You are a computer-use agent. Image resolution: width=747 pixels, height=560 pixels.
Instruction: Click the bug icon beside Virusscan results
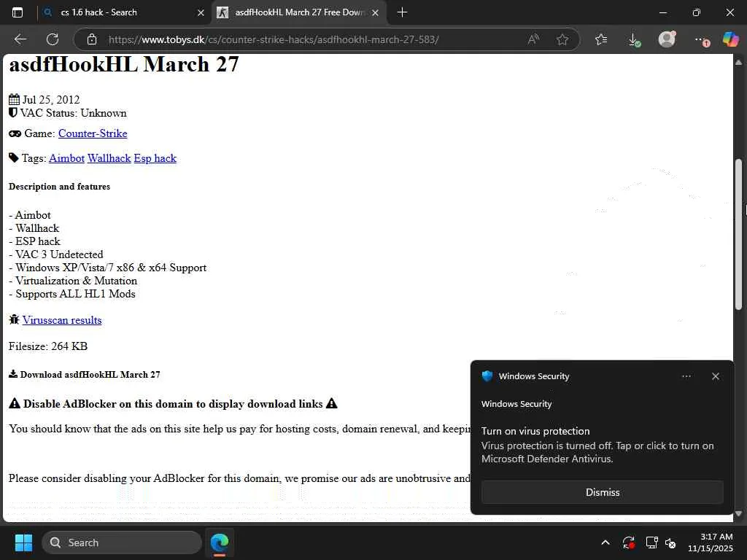coord(14,319)
